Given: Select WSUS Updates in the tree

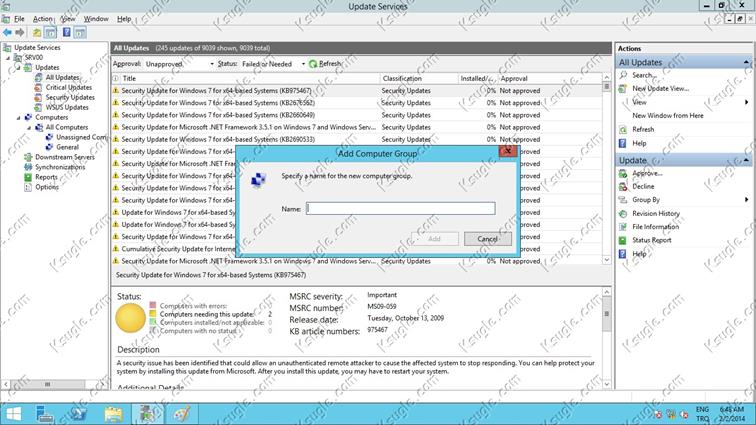Looking at the screenshot, I should (x=67, y=108).
